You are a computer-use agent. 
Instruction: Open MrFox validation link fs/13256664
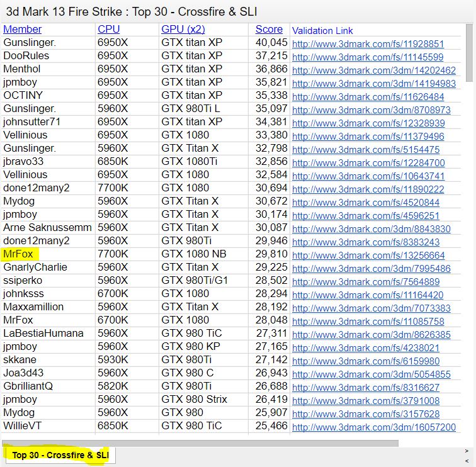tap(368, 255)
